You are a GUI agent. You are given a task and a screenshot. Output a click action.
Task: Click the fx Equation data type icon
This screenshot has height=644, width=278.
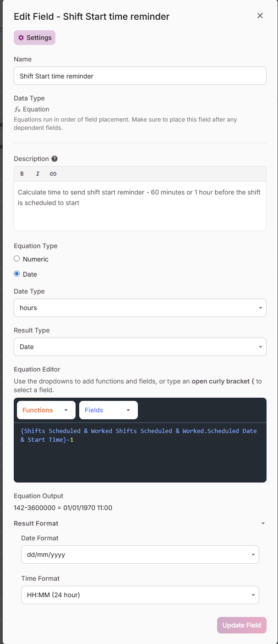click(x=17, y=109)
